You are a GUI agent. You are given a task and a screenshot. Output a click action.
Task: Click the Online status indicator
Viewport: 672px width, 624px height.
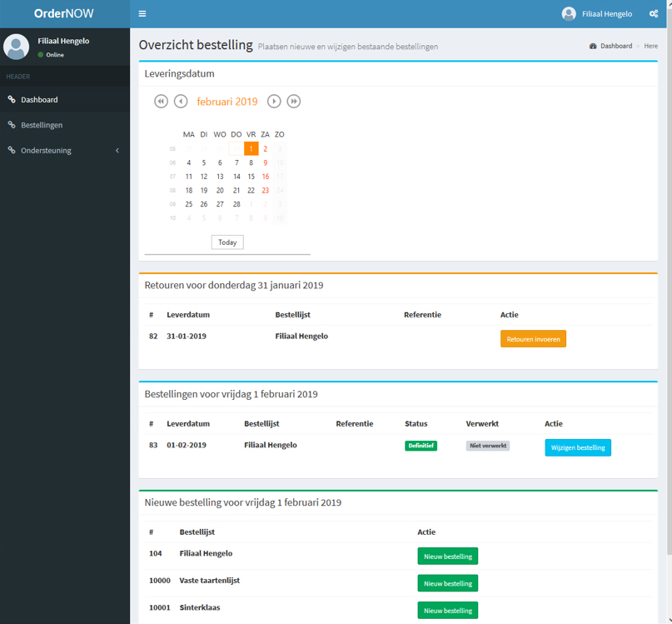(51, 55)
